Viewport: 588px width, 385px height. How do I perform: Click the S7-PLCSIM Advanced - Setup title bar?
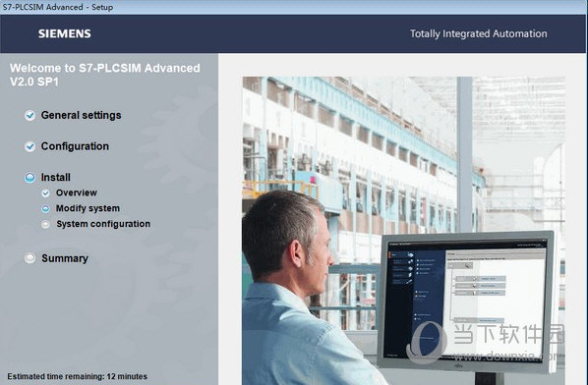(x=294, y=7)
